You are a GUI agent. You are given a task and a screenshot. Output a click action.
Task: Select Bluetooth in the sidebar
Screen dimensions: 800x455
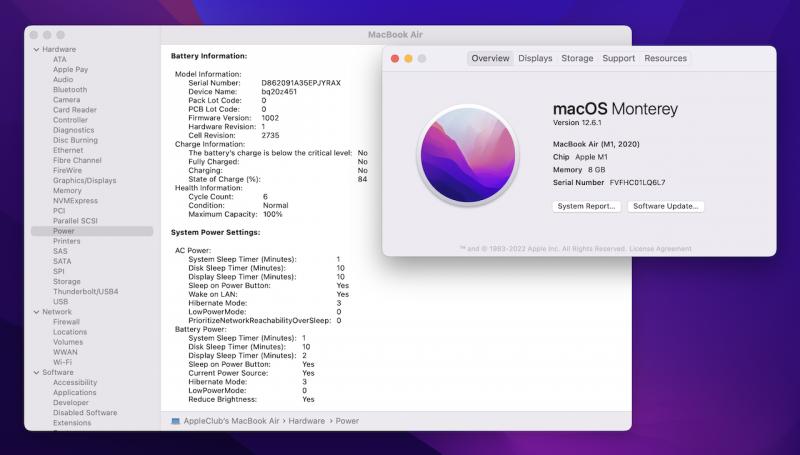70,89
